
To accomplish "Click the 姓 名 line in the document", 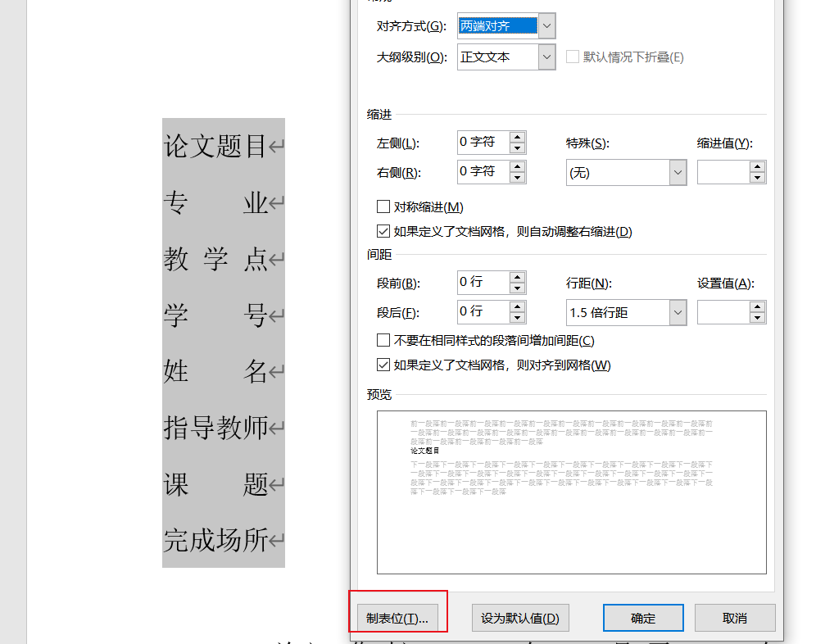I will click(x=215, y=371).
